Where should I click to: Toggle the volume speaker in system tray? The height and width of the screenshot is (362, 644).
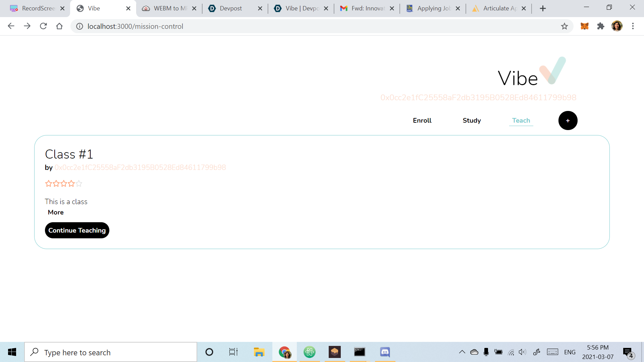[522, 352]
